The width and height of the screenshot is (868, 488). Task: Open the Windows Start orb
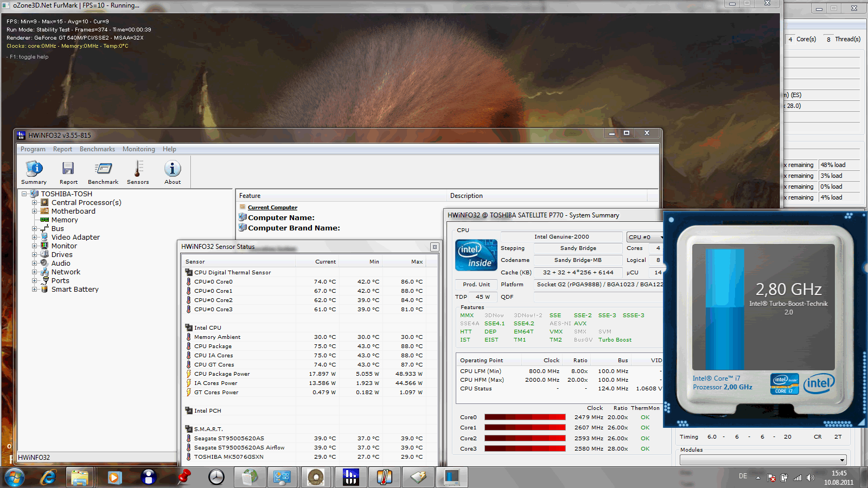[15, 477]
